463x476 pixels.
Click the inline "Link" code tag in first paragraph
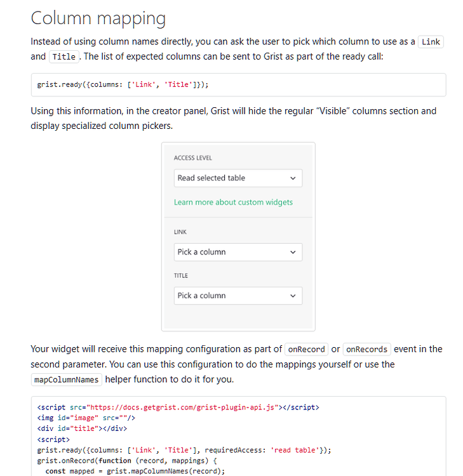tap(431, 42)
